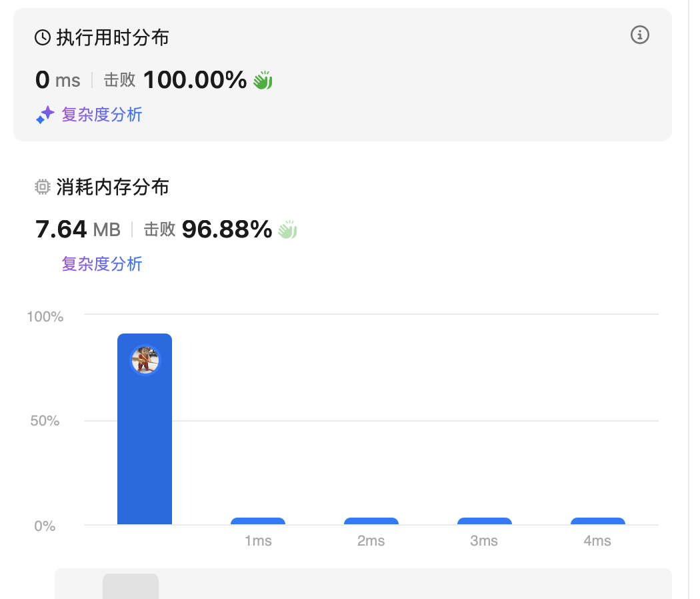Screen dimensions: 700x599
Task: Select the 消耗内存分布 heading
Action: point(113,187)
